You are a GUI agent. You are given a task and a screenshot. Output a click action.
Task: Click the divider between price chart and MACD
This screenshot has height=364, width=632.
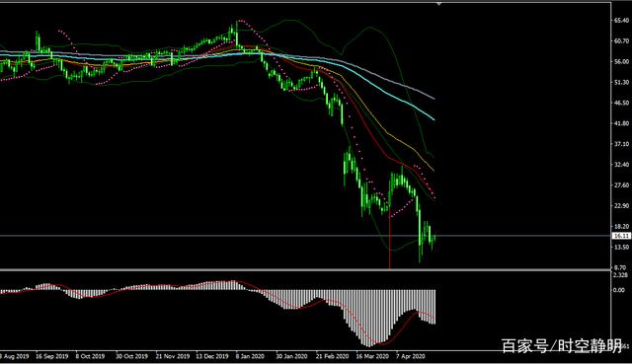[x=305, y=269]
